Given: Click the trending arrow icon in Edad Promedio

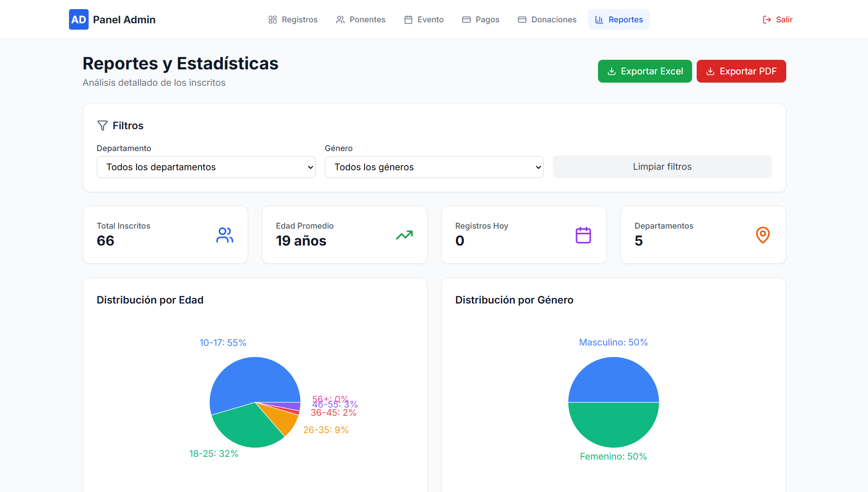Looking at the screenshot, I should click(x=404, y=235).
